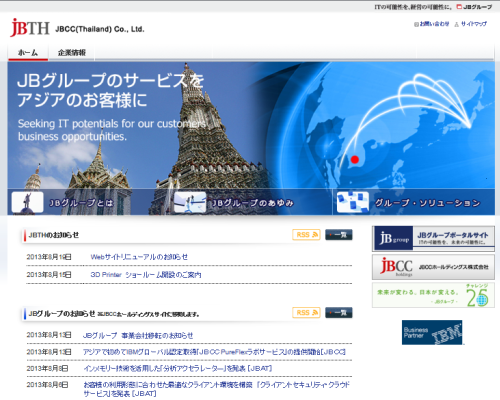This screenshot has width=500, height=400.
Task: Click the JBグループのお知らせ heading
Action: (x=62, y=314)
